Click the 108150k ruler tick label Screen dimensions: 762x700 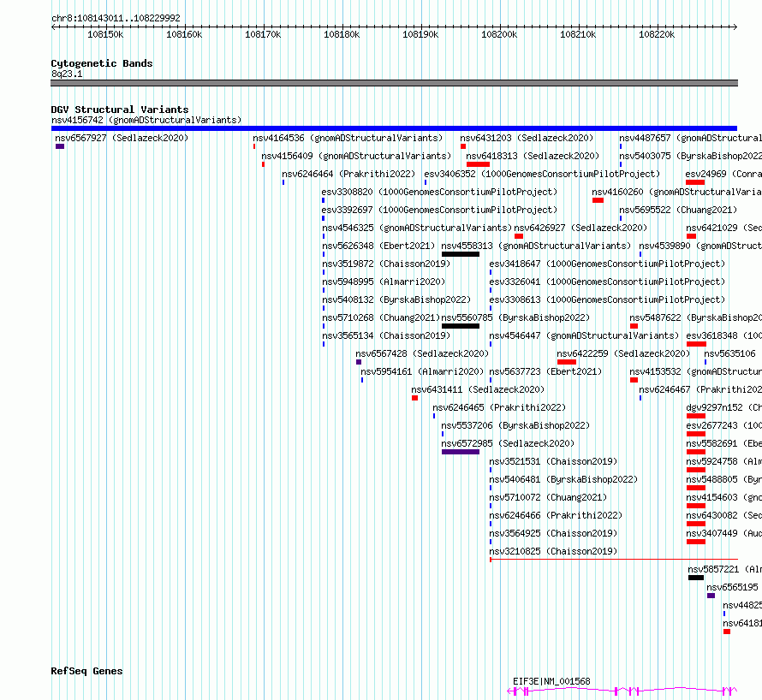click(x=105, y=34)
